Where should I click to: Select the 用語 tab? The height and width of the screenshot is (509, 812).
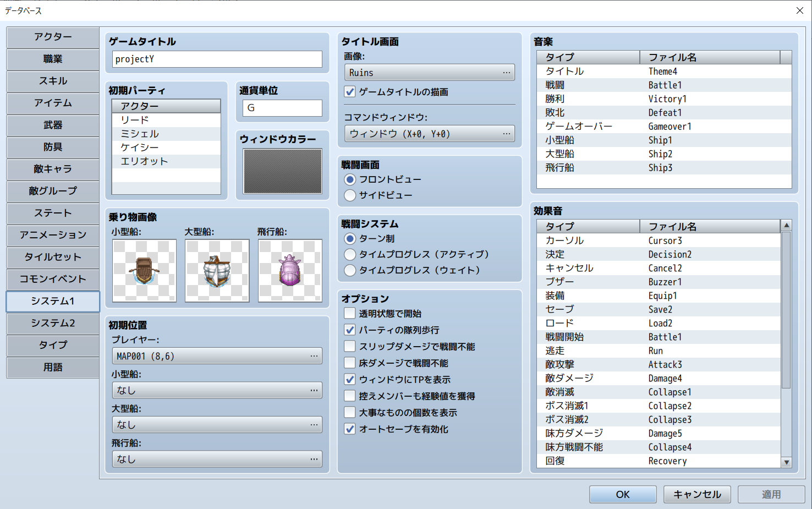(53, 367)
